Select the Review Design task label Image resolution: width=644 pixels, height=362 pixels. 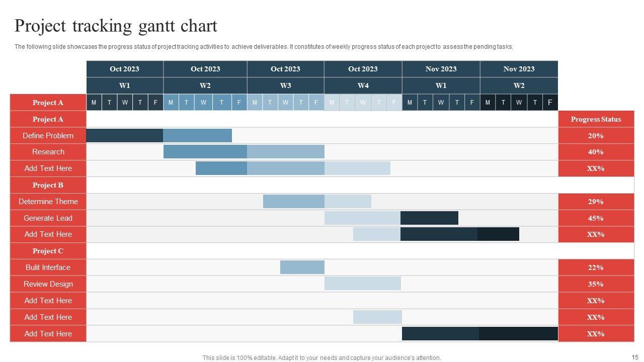point(48,284)
